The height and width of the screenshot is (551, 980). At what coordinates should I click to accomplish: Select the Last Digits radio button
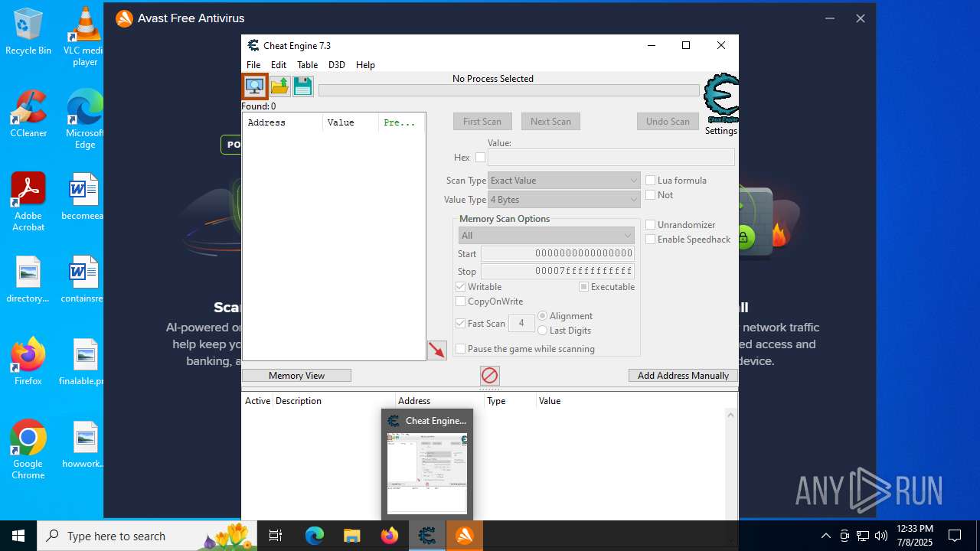pos(543,331)
